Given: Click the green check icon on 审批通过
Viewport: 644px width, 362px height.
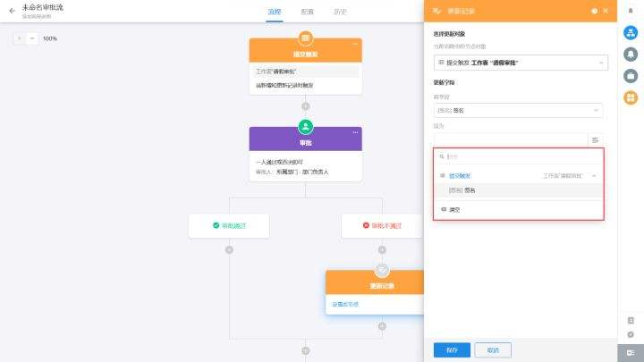Looking at the screenshot, I should tap(216, 225).
